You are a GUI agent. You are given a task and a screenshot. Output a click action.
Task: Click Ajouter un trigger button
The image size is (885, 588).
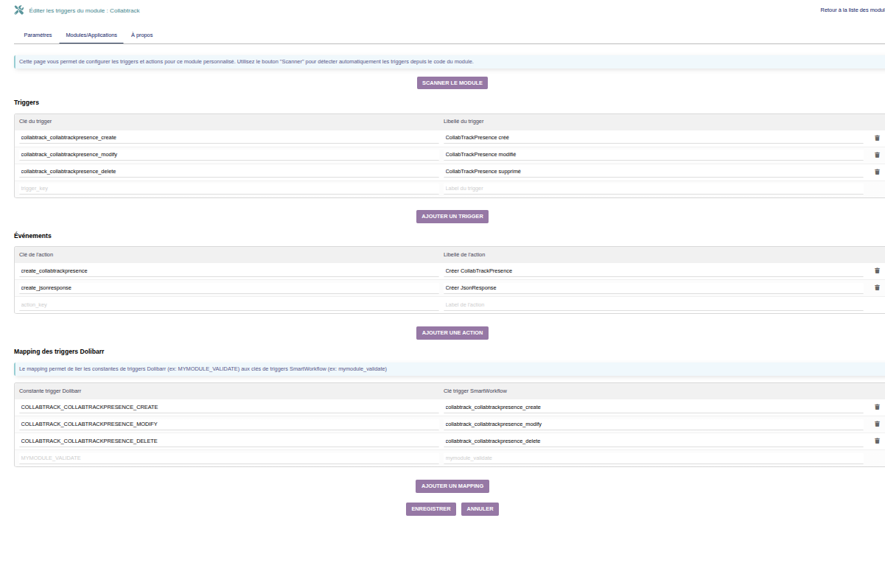click(452, 217)
